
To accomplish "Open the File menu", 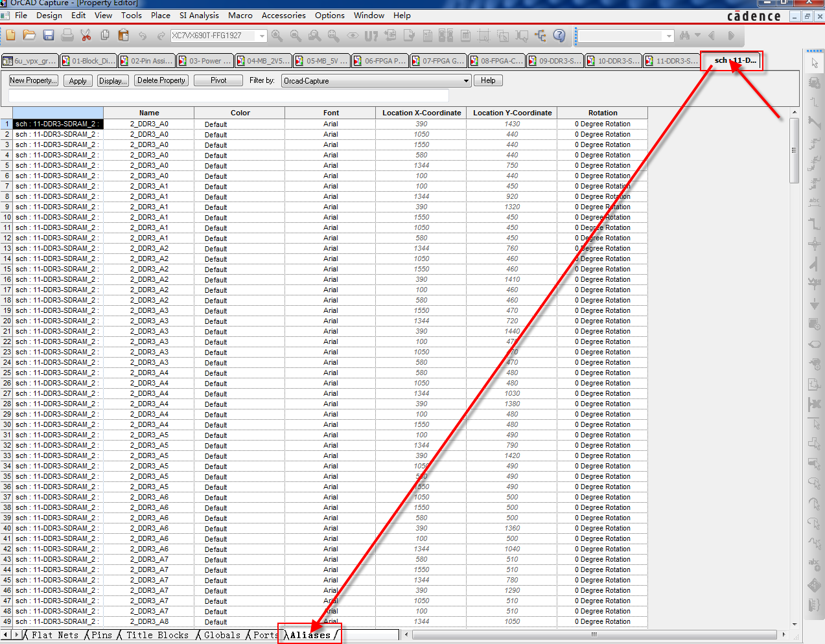I will coord(21,16).
